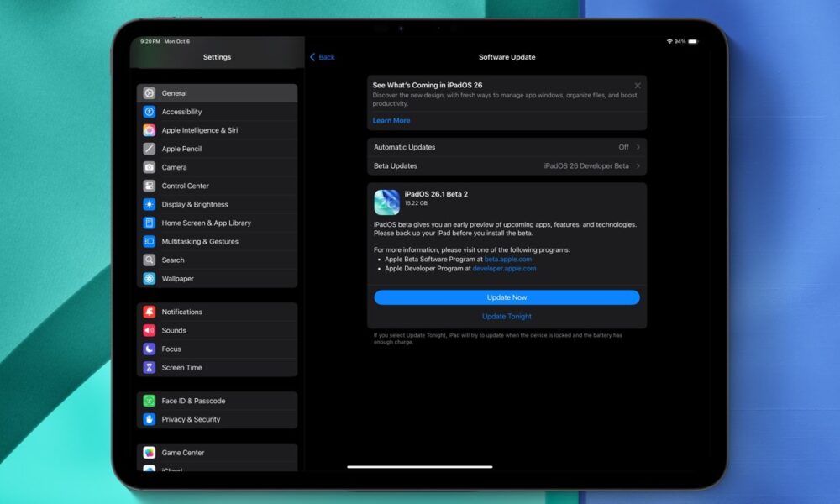Choose Update Tonight option

click(507, 317)
